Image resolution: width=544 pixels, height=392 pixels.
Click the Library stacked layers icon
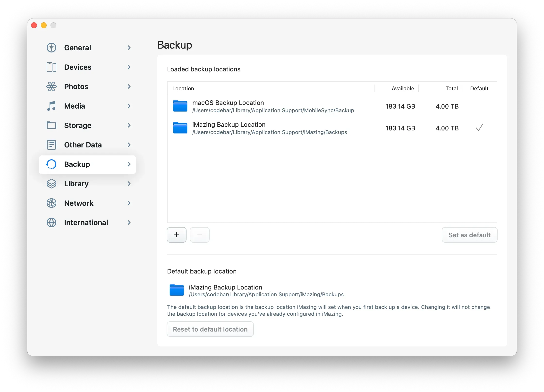point(51,184)
